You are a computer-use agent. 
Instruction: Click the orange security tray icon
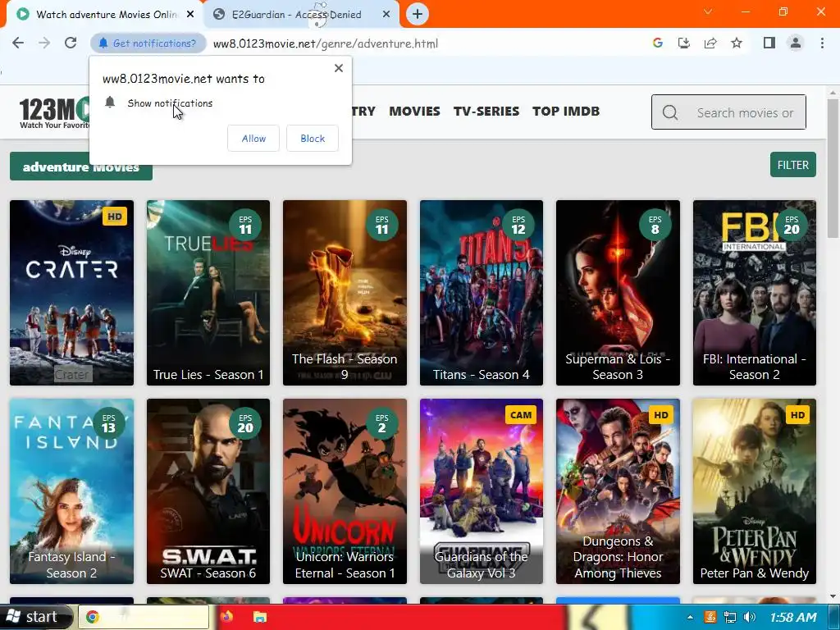click(710, 617)
